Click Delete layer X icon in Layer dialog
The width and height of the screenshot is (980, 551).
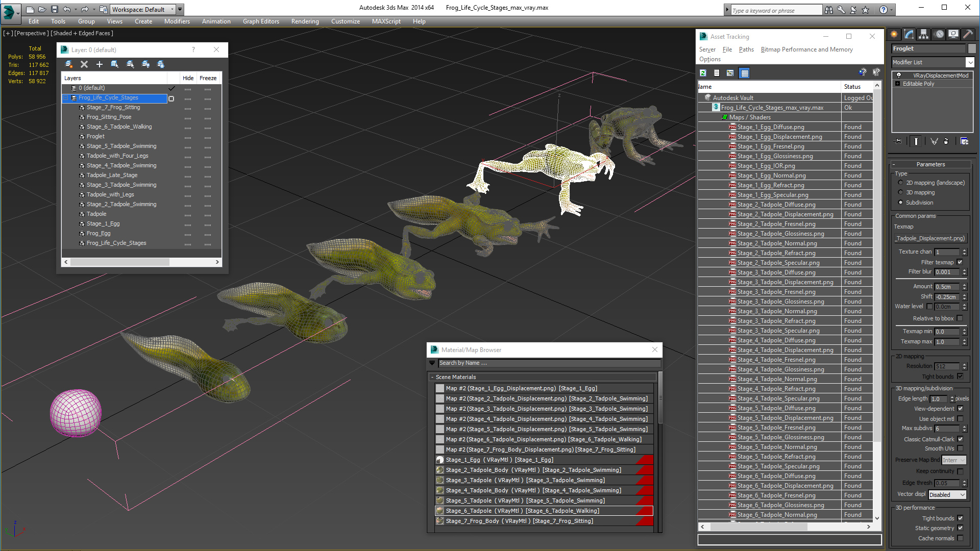coord(84,64)
